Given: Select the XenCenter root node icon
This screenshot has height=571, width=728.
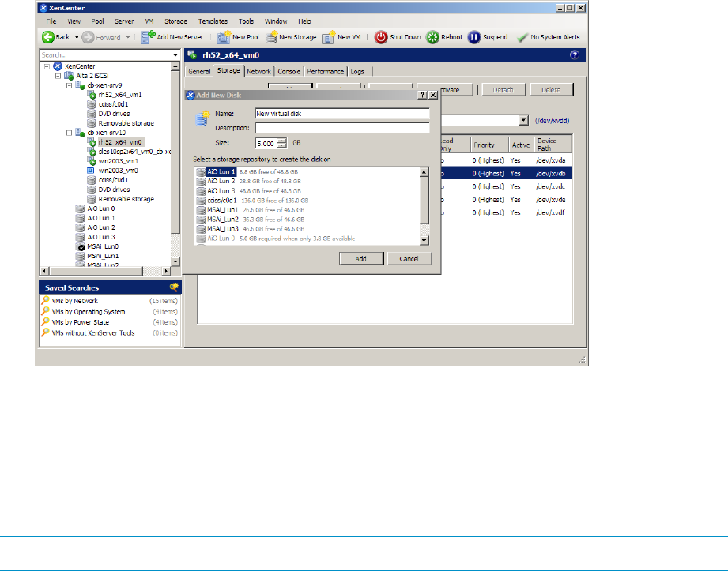Looking at the screenshot, I should 58,66.
